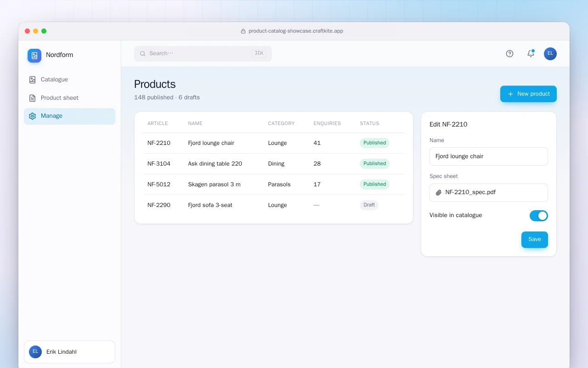Open the Catalogue menu item
588x368 pixels.
pos(70,80)
